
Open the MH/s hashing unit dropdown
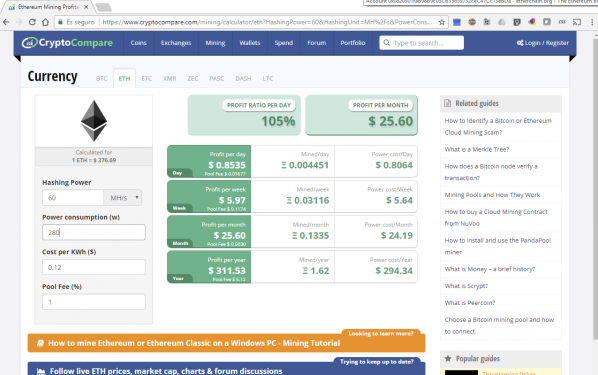point(123,198)
